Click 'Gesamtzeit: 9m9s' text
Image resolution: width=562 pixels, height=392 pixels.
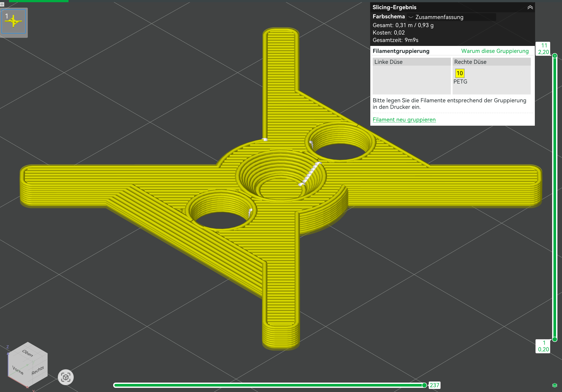[395, 40]
